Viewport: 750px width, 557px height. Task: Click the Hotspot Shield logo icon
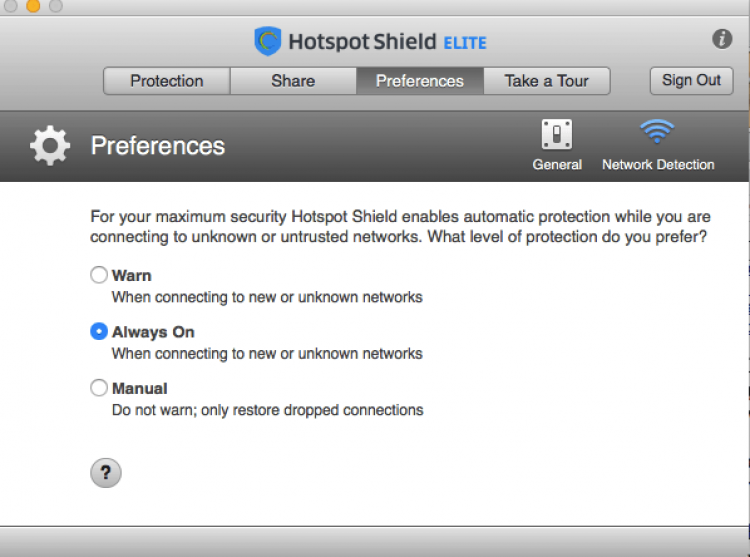click(268, 41)
